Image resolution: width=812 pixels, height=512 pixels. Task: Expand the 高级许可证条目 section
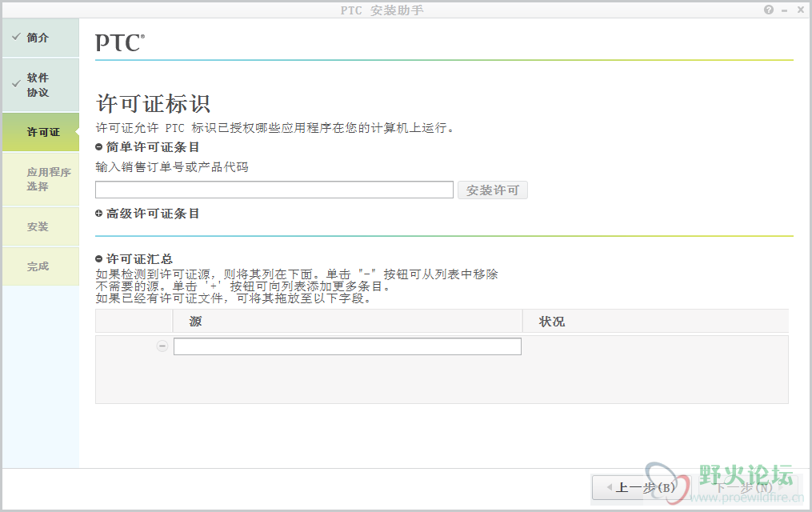click(x=99, y=214)
